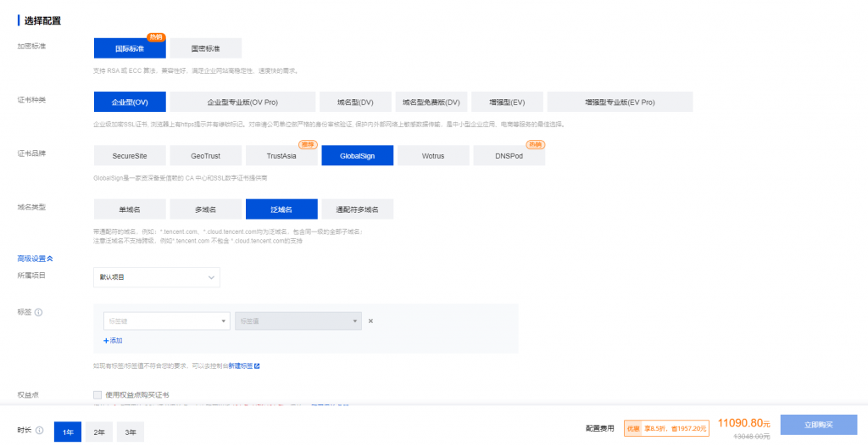The height and width of the screenshot is (446, 868).
Task: Choose the 2年 duration option
Action: click(99, 432)
